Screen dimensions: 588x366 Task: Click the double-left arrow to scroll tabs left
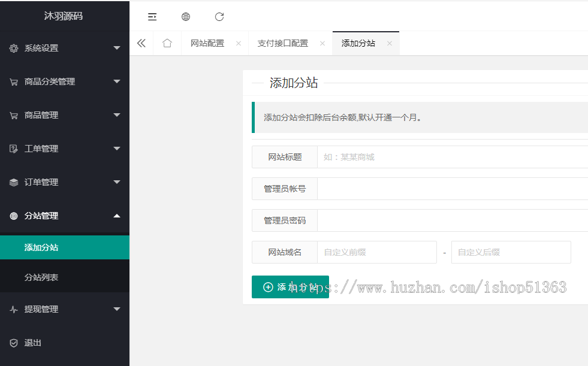pos(141,44)
